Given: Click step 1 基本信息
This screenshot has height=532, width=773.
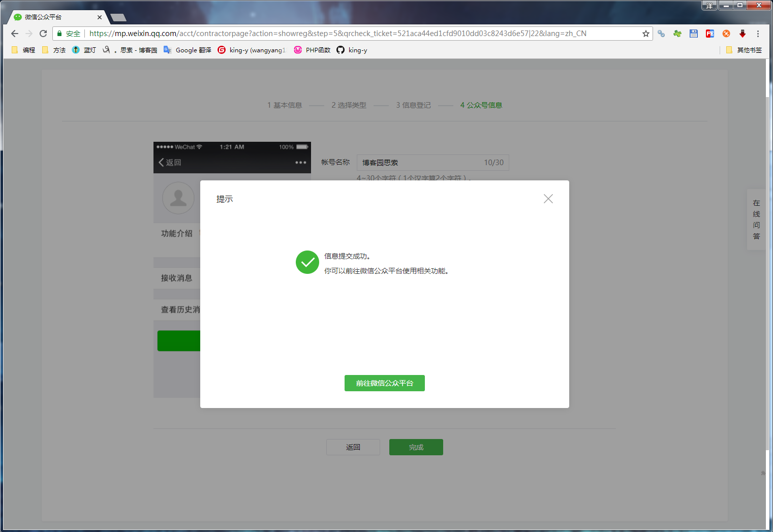Looking at the screenshot, I should tap(285, 105).
